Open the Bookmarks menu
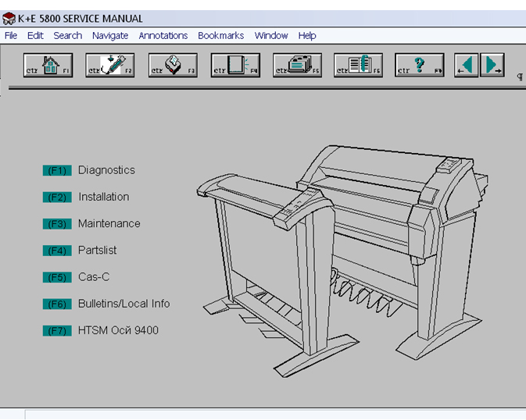 (x=220, y=36)
